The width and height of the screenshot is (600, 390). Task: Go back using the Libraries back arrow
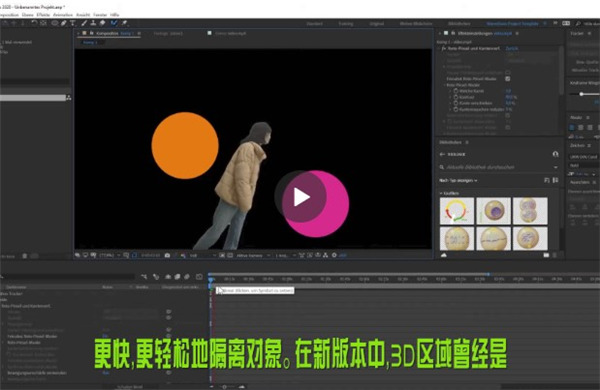[442, 154]
